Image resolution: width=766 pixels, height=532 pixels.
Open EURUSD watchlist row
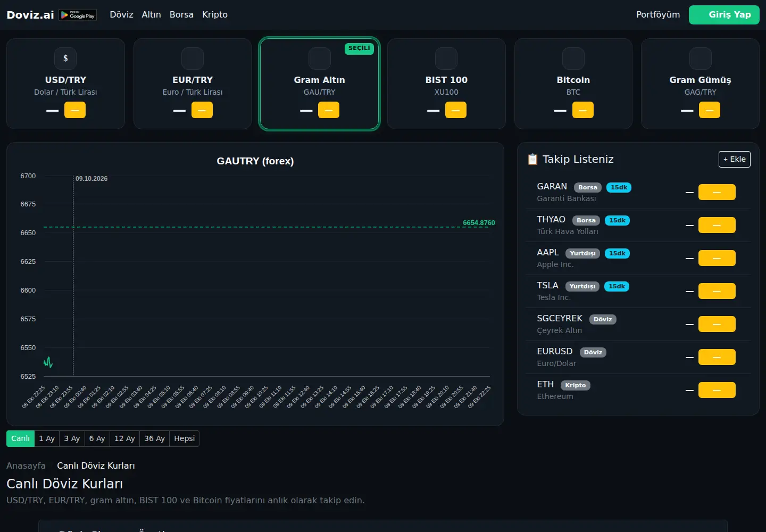pos(638,357)
